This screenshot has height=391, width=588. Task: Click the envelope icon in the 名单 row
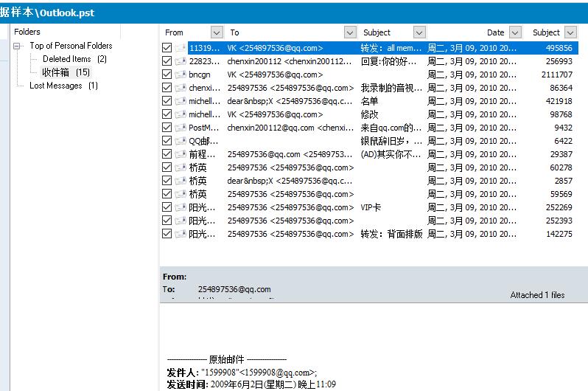point(181,101)
